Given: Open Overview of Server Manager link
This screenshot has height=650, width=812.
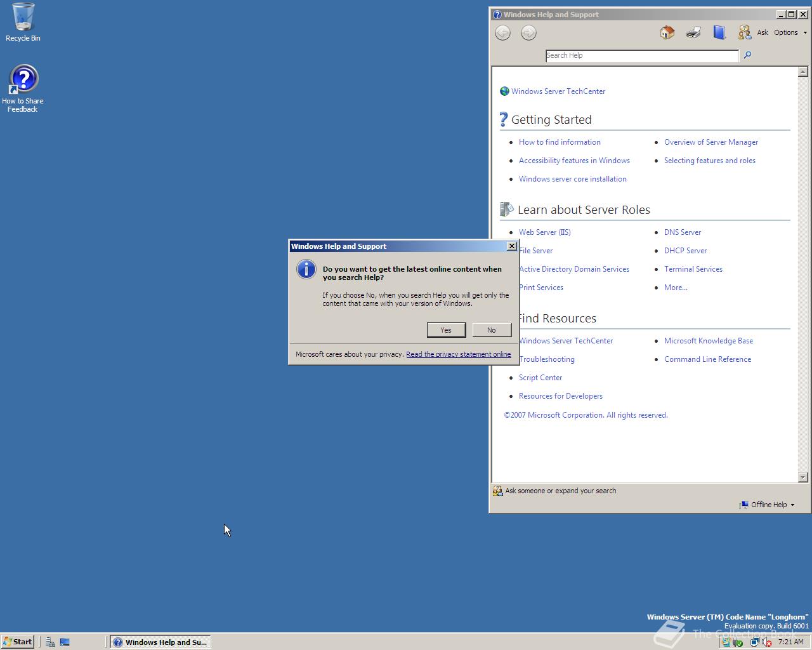Looking at the screenshot, I should coord(711,142).
